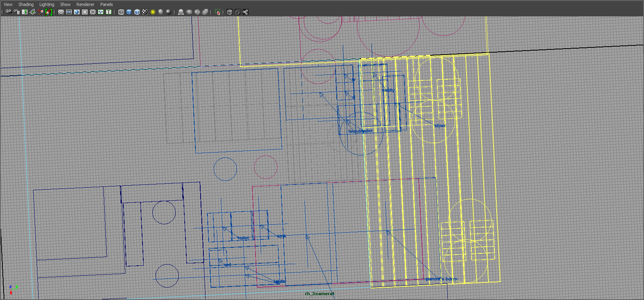Open the Shading menu
644x300 pixels.
coord(26,4)
